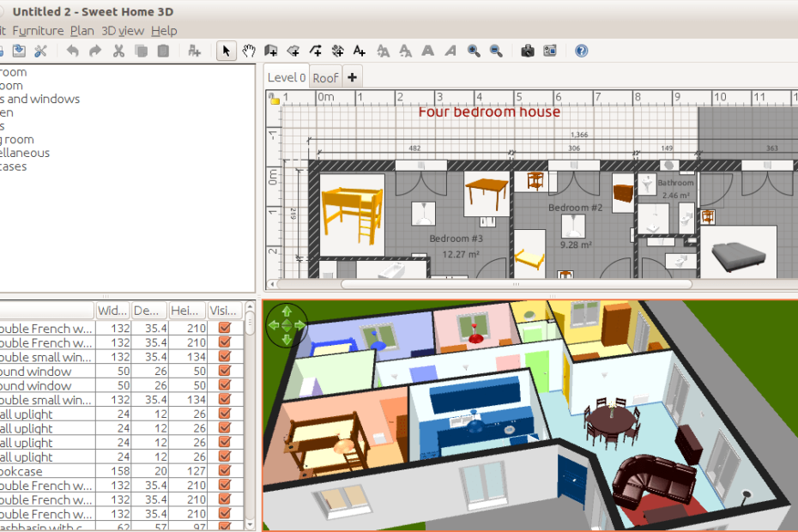Select the bunk bed in the plan
798x532 pixels.
[x=352, y=215]
